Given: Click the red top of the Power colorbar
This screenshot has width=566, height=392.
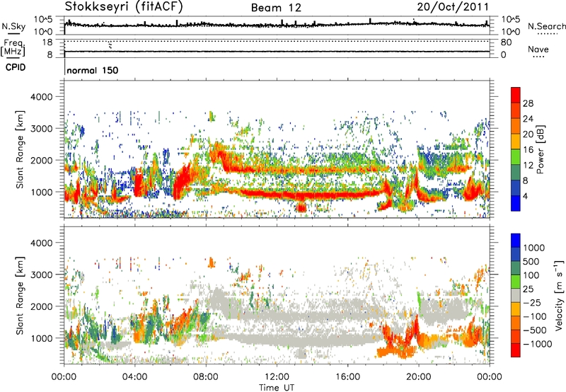Looking at the screenshot, I should 516,95.
